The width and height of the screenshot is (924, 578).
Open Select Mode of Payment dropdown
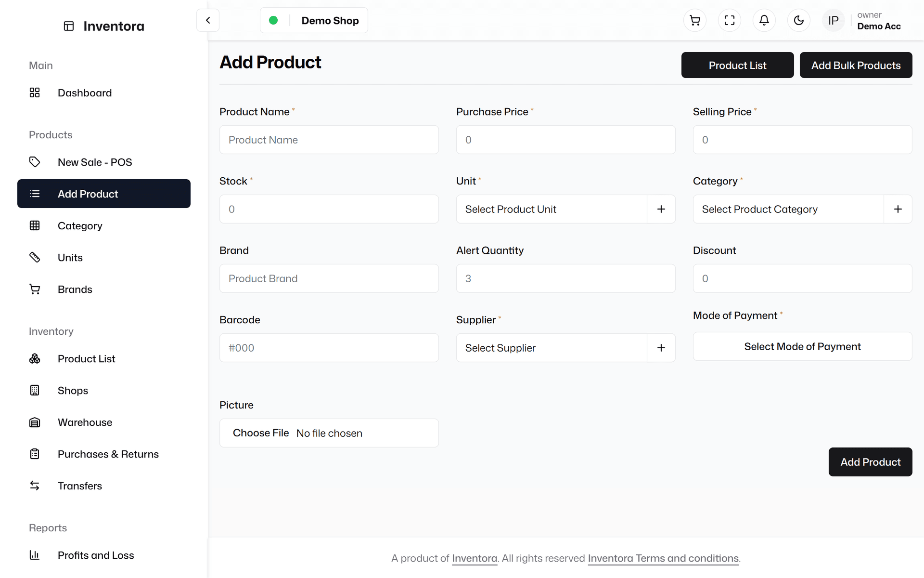click(x=803, y=346)
